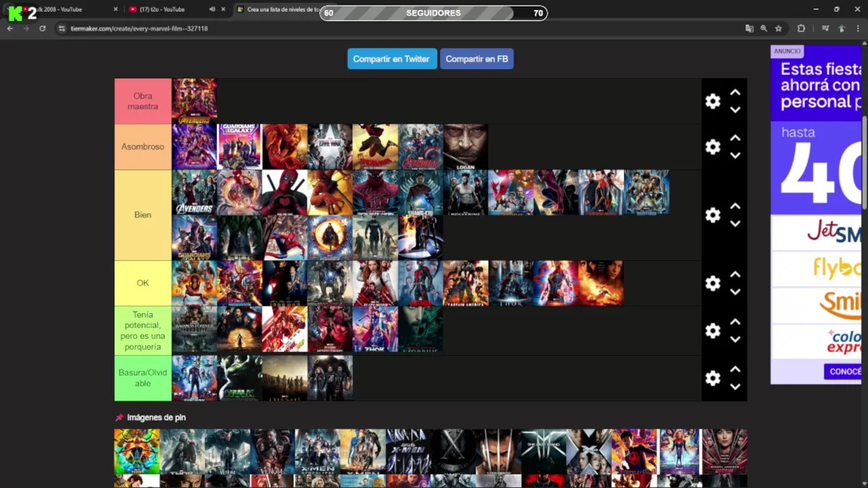
Task: Click the Bien tier label
Action: point(142,215)
